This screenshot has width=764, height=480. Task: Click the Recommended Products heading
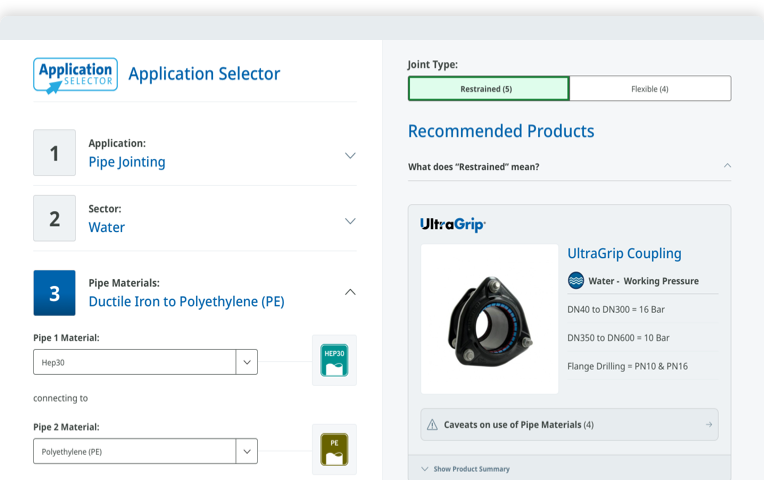click(501, 131)
